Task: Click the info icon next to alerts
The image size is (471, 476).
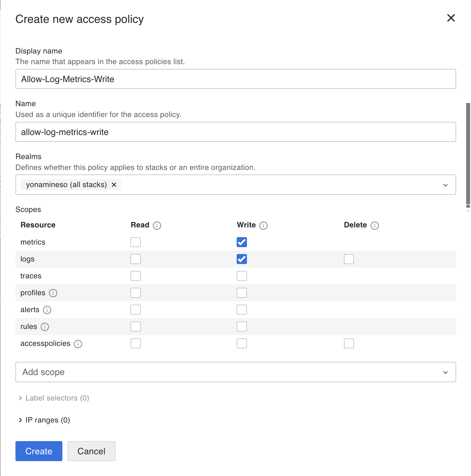Action: click(x=47, y=310)
